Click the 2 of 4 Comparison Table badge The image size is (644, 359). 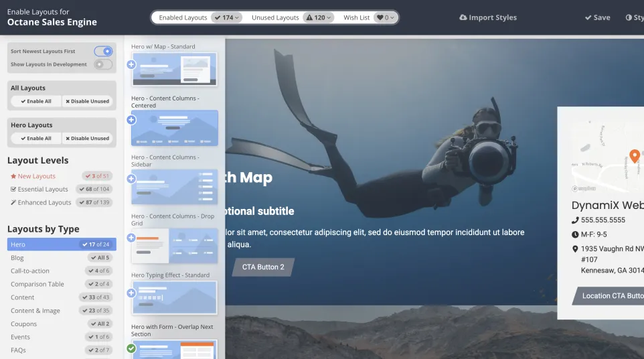click(98, 284)
